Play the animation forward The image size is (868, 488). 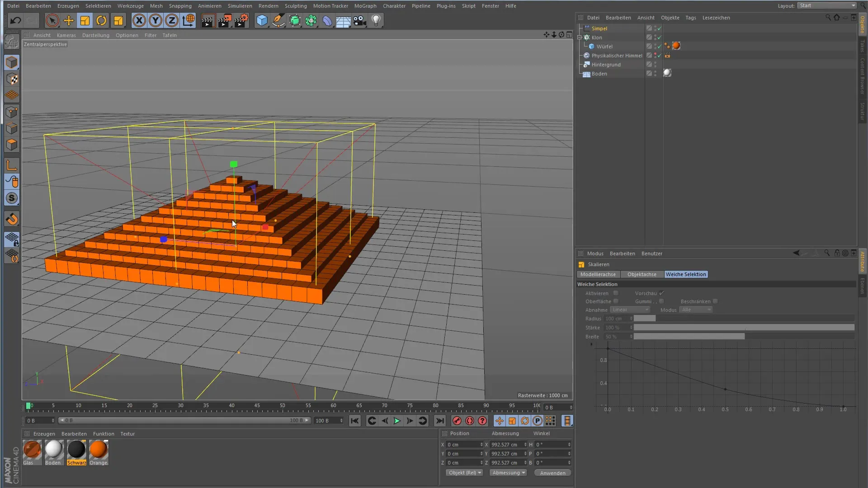pyautogui.click(x=397, y=421)
